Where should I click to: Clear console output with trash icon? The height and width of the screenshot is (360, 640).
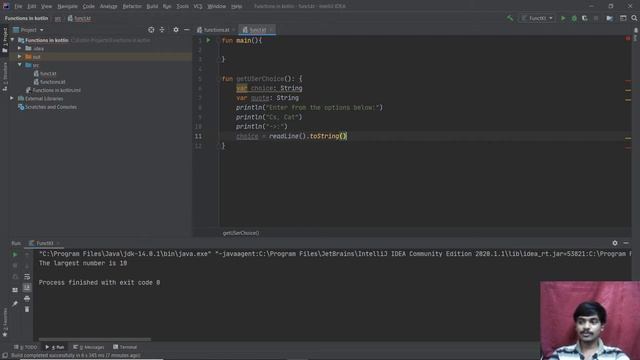(x=27, y=309)
